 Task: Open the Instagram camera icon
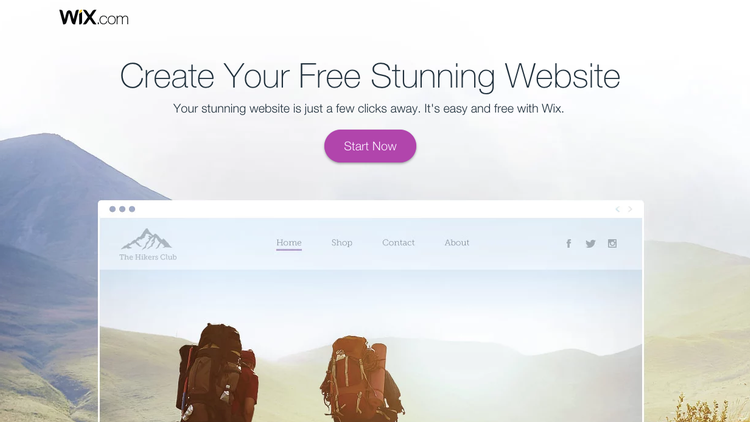[x=612, y=244]
